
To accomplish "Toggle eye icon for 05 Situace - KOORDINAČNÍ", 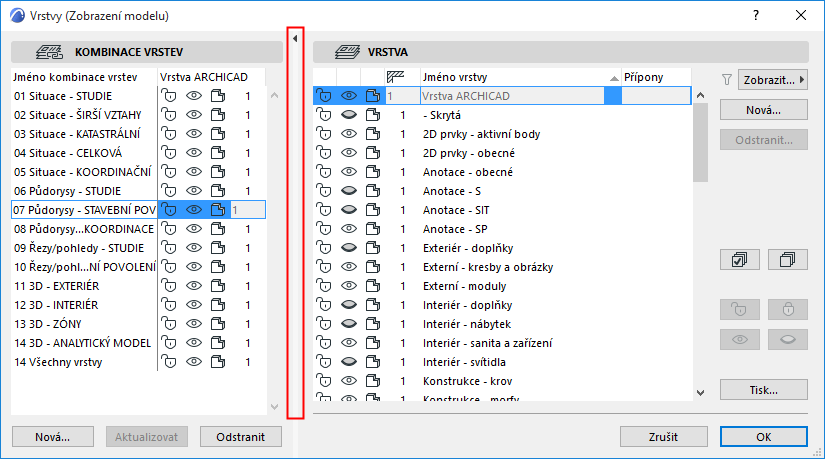I will click(x=194, y=172).
